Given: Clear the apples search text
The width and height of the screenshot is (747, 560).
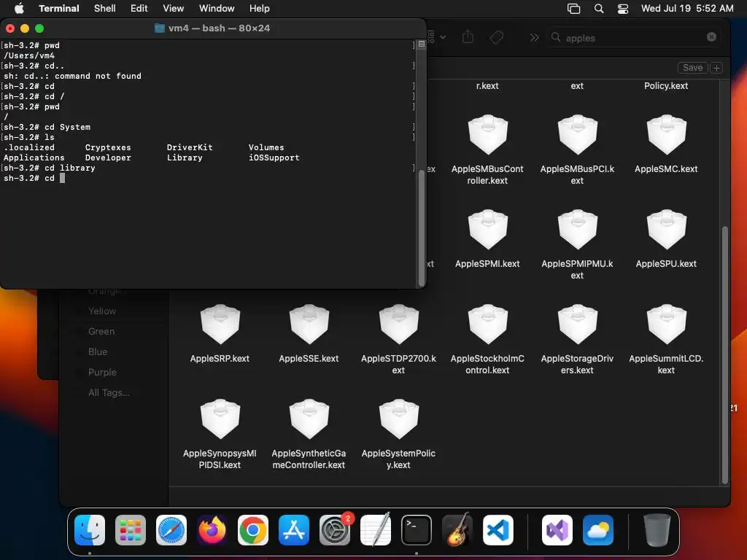Looking at the screenshot, I should point(711,37).
